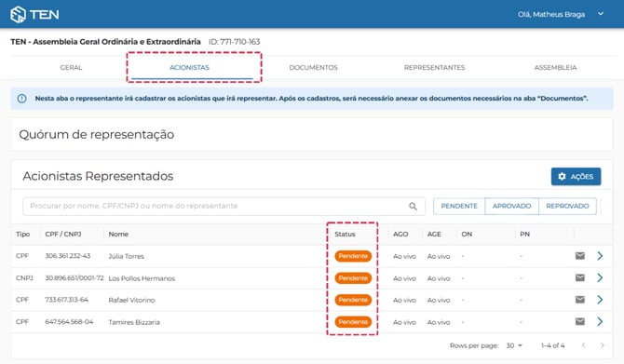Click the name Los Pollos Hermanos
Screen dimensions: 624x364
tap(142, 278)
